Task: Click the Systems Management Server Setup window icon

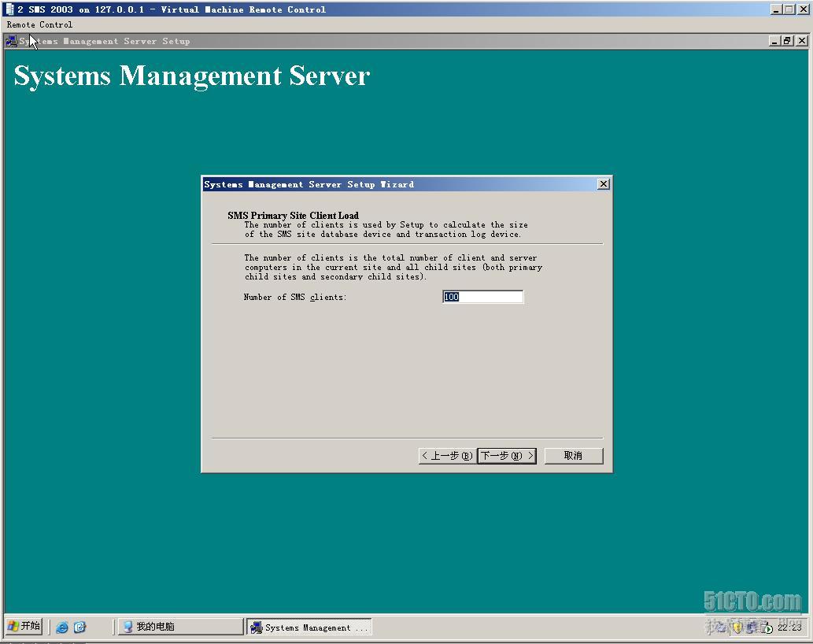Action: tap(11, 41)
